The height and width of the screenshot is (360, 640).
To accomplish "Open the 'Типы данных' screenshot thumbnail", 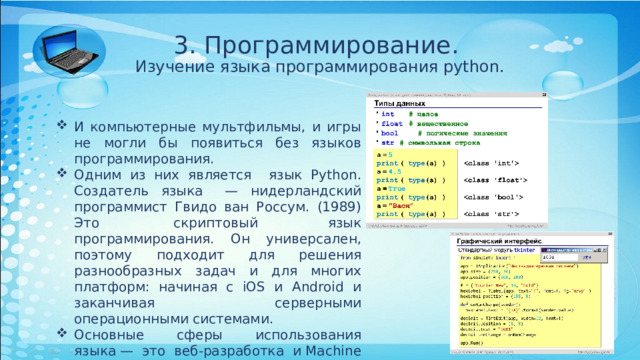I will tap(457, 160).
